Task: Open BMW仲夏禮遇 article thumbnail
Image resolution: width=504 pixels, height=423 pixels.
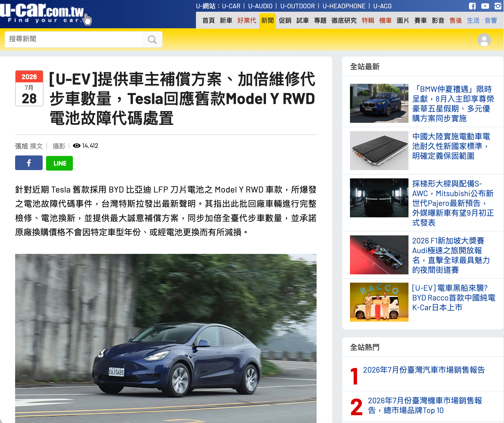Action: (379, 103)
